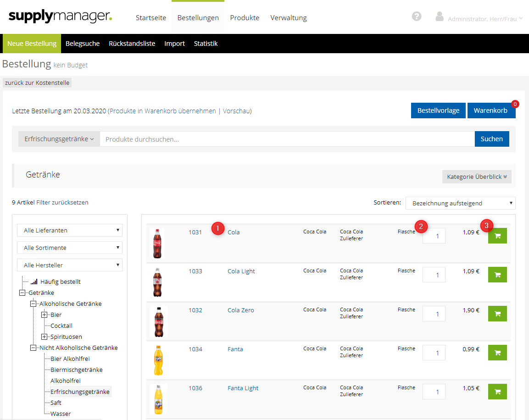Collapse the Getränke tree node
The width and height of the screenshot is (529, 420).
[x=22, y=293]
